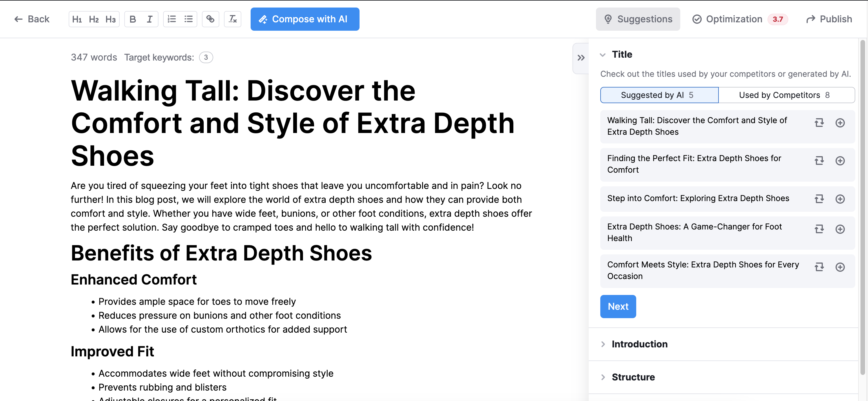Clear text formatting
Screen dimensions: 868x401
click(x=233, y=19)
